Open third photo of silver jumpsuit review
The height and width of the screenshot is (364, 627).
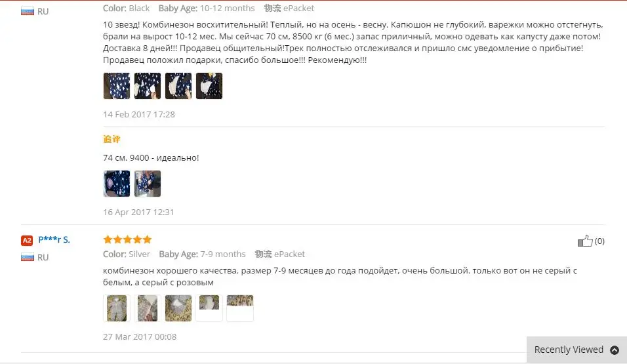pyautogui.click(x=178, y=308)
